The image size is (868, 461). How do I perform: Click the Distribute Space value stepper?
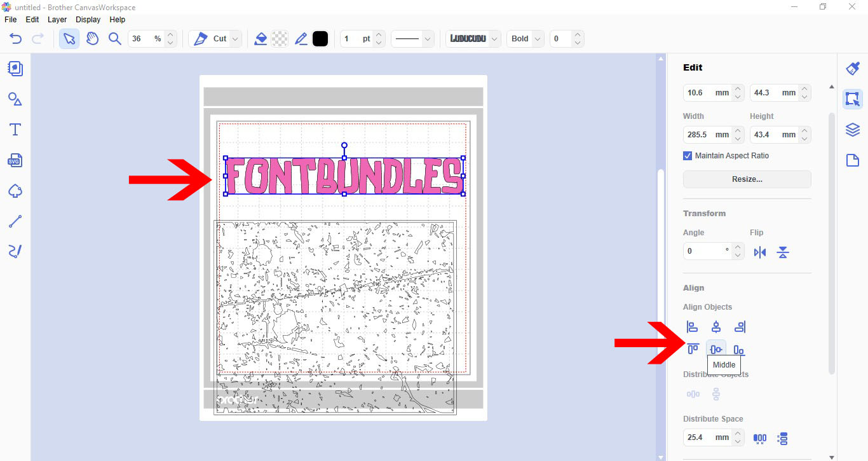click(x=738, y=437)
